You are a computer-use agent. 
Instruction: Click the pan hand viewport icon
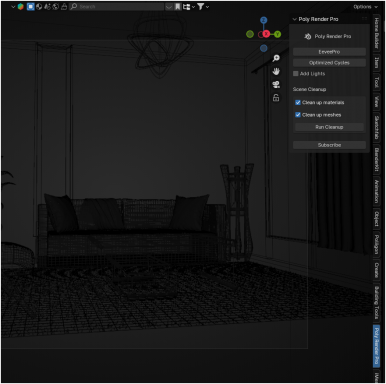click(x=276, y=71)
